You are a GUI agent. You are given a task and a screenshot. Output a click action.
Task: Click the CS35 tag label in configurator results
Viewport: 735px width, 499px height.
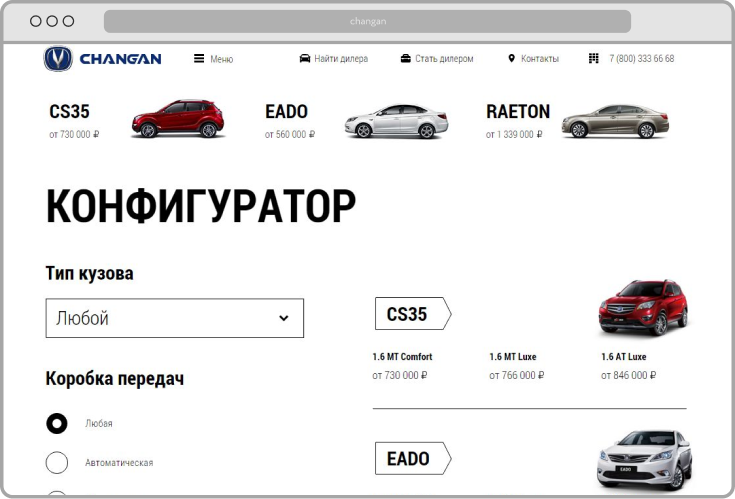click(413, 313)
